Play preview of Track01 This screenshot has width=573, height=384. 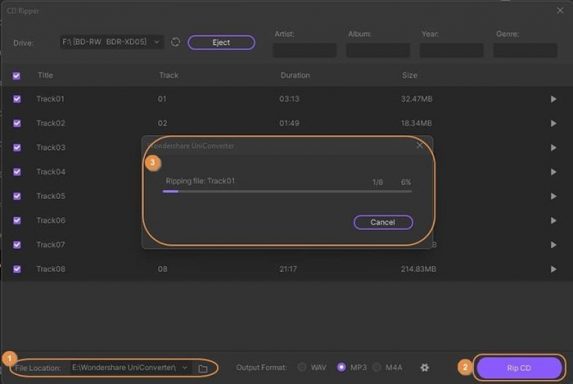point(554,99)
